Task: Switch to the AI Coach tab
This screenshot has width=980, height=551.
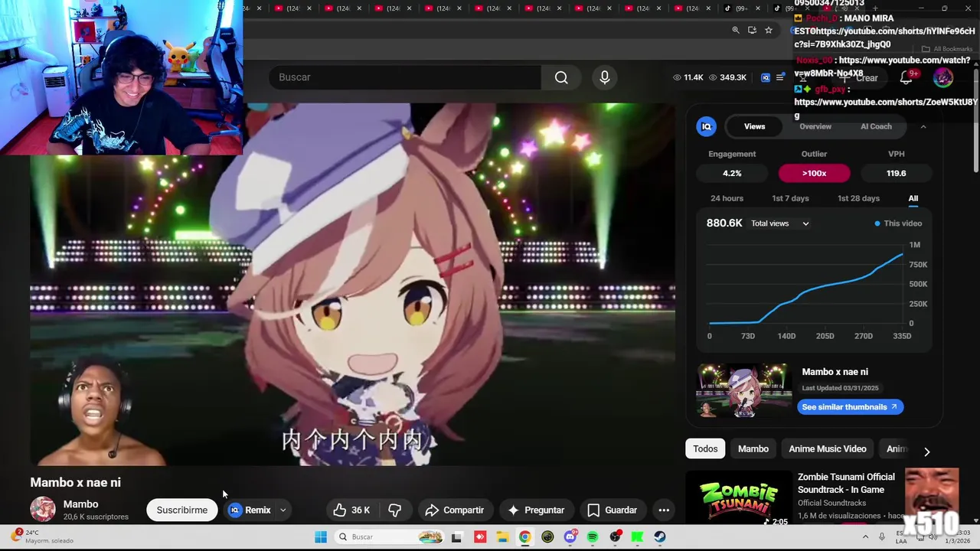Action: (x=876, y=126)
